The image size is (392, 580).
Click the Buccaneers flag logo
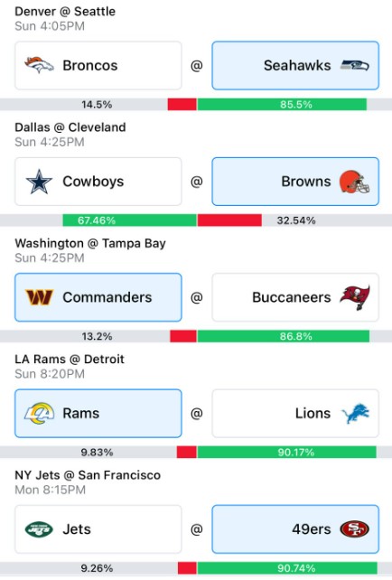(x=355, y=297)
